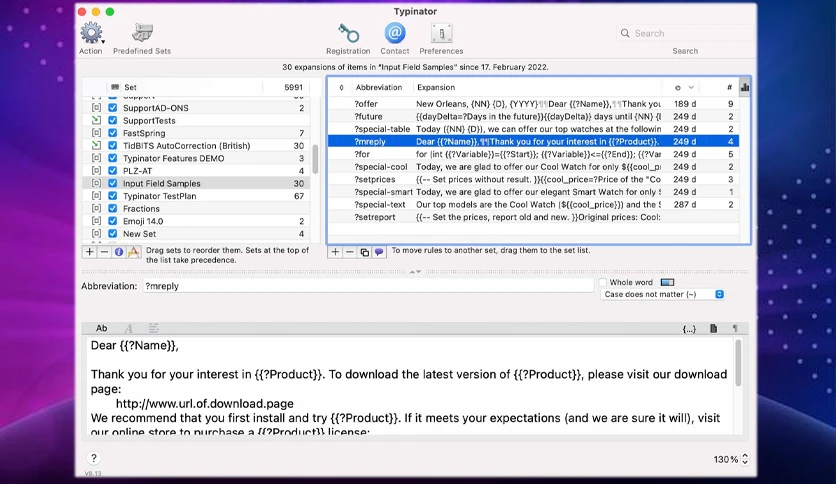Sort rules by Expansion column
The width and height of the screenshot is (836, 484).
point(436,87)
